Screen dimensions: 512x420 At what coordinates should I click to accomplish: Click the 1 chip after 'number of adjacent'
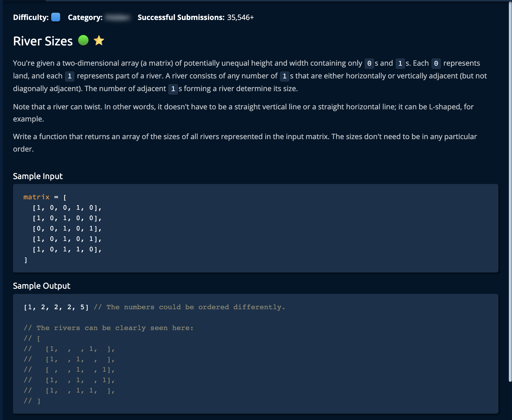173,89
